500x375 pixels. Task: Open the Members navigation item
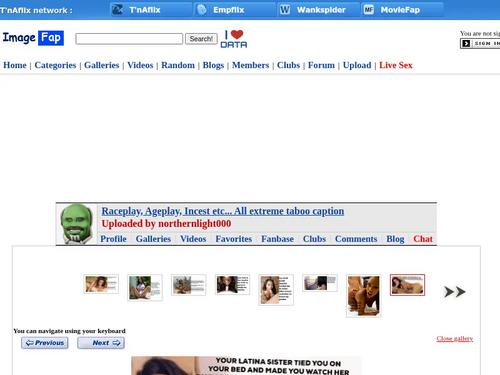250,65
